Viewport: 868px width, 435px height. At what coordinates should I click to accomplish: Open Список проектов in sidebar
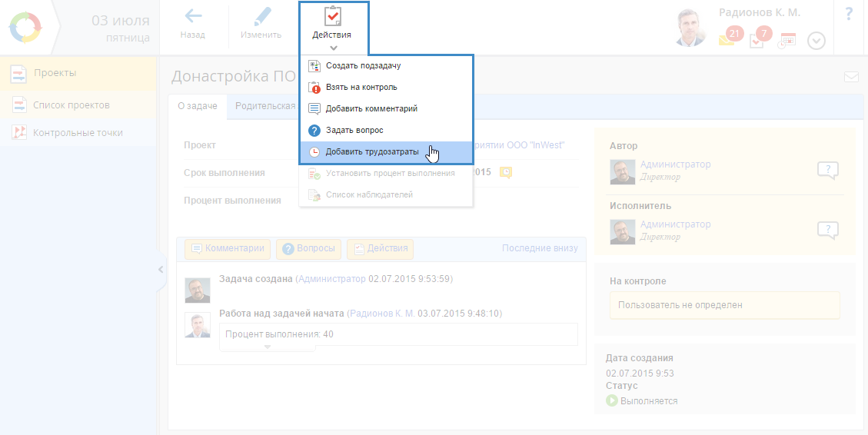pos(78,105)
